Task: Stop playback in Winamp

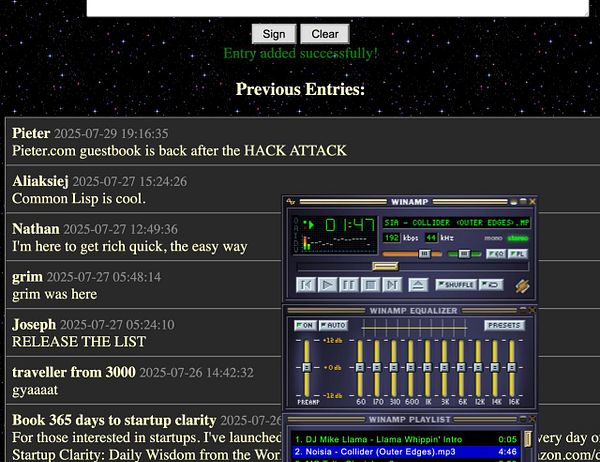Action: tap(370, 285)
